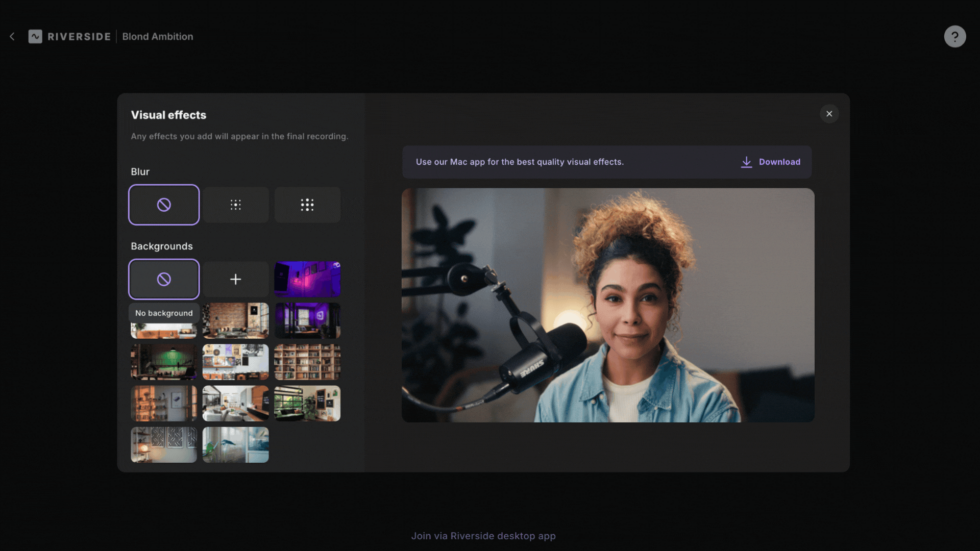Open the help question mark button
Viewport: 980px width, 551px height.
click(954, 37)
